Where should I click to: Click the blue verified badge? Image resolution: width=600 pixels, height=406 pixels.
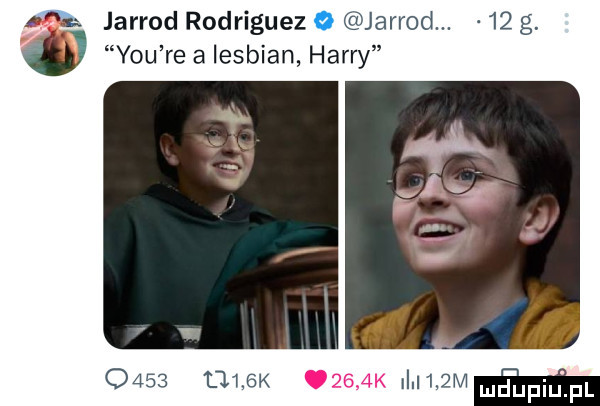pos(323,23)
